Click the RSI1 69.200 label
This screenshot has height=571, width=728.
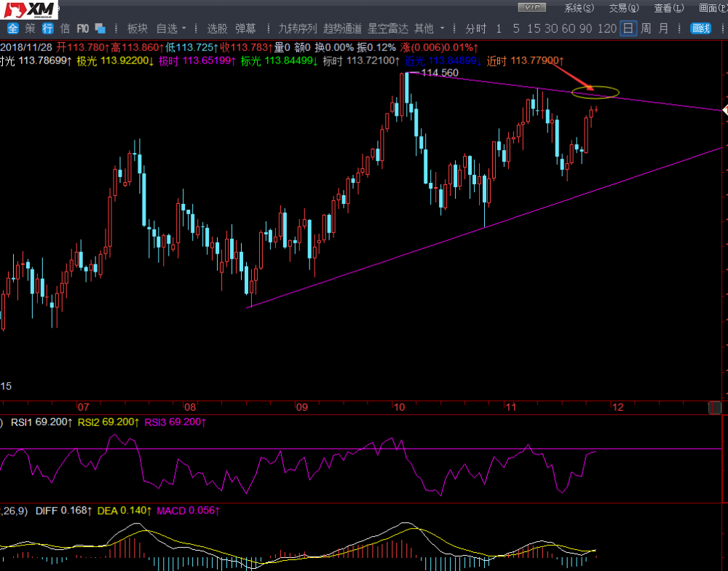point(41,422)
